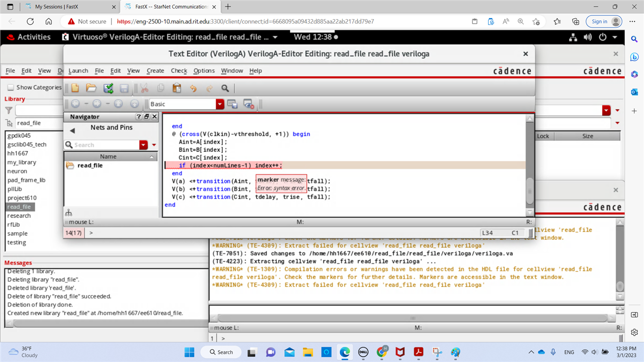Click the go Up hierarchy arrow icon
Image resolution: width=644 pixels, height=362 pixels.
point(118,104)
